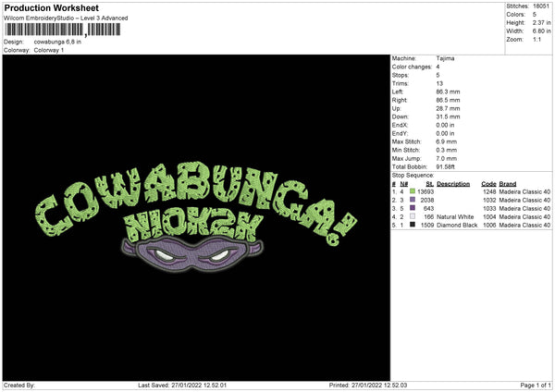Viewport: 555px width, 392px height.
Task: Click the 'Brand' column header
Action: [x=508, y=184]
